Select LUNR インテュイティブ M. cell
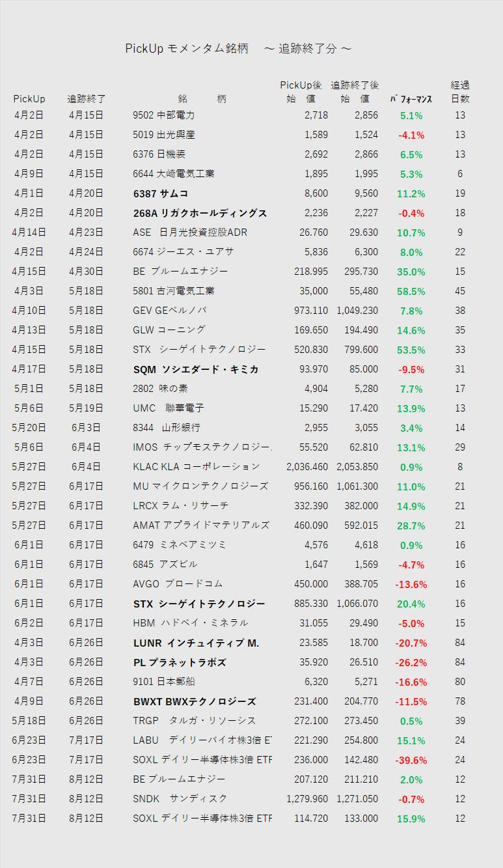Image resolution: width=503 pixels, height=868 pixels. click(196, 643)
